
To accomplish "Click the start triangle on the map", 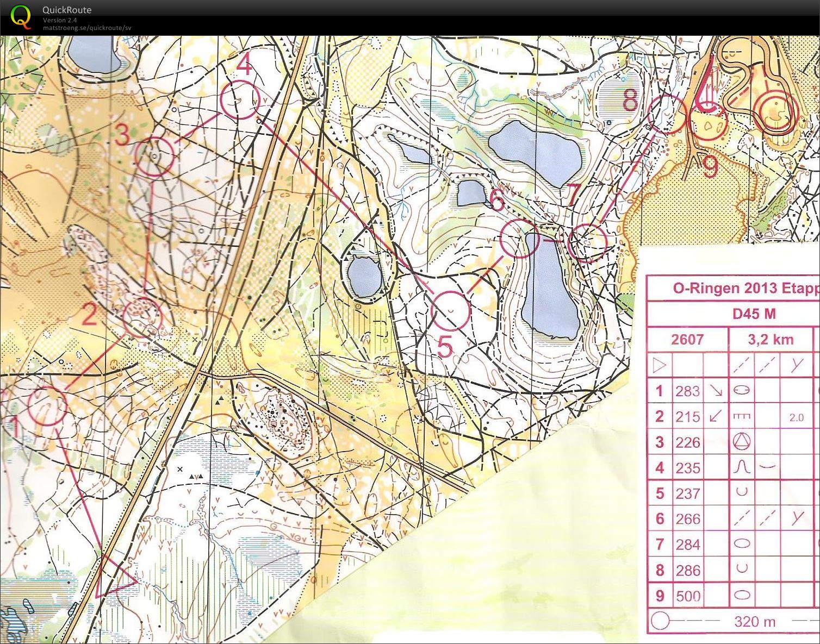I will (x=113, y=577).
